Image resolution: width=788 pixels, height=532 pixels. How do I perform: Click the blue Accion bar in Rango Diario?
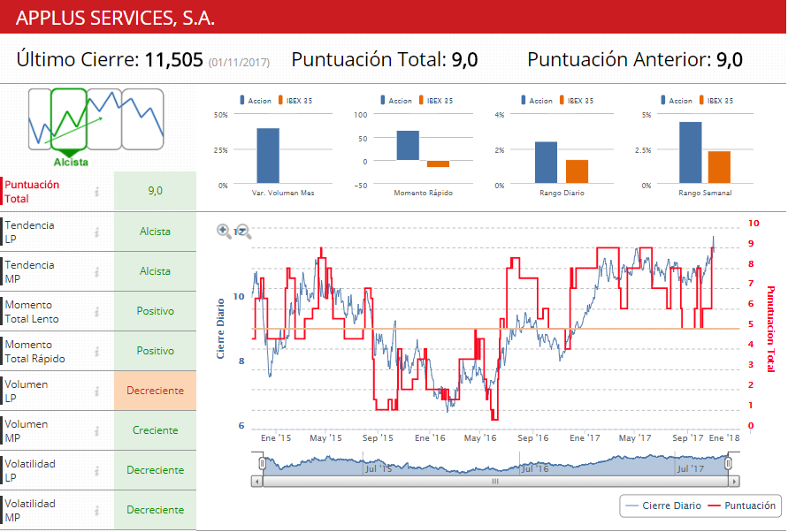point(546,163)
